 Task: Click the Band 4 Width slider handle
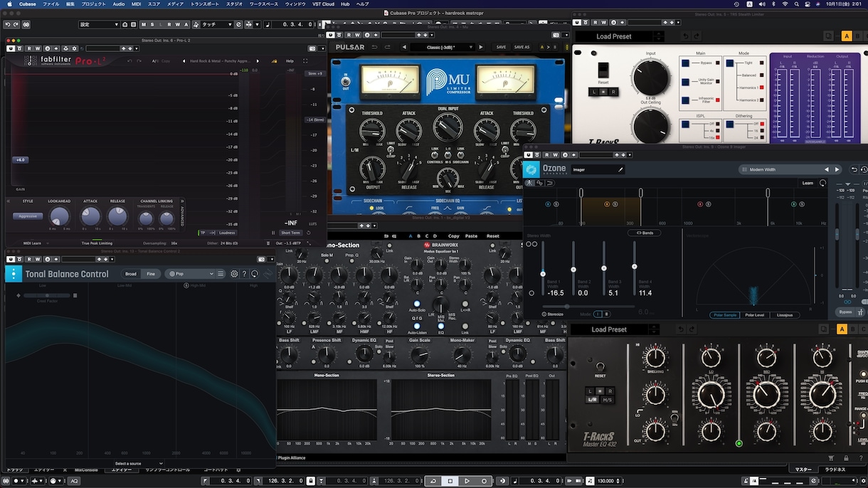pyautogui.click(x=635, y=266)
